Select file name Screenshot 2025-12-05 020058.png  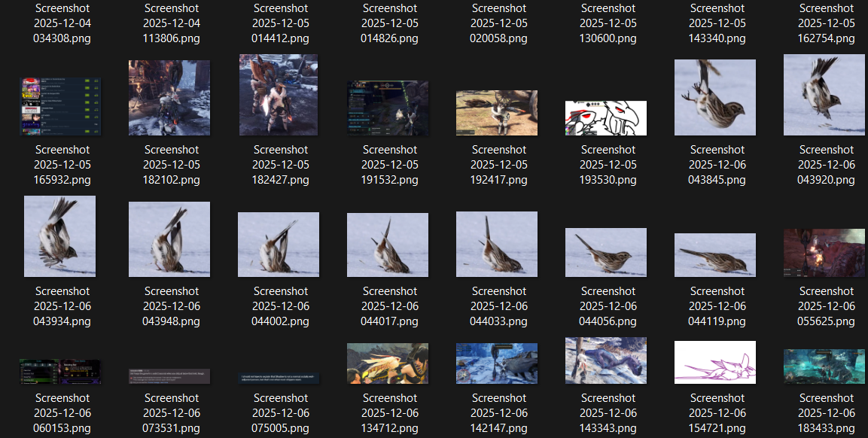[x=499, y=23]
